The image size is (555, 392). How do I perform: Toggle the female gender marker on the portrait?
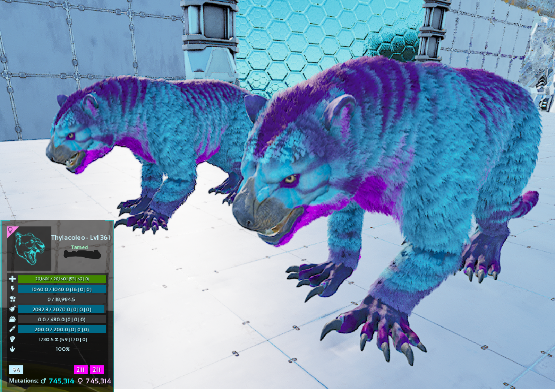[x=10, y=230]
